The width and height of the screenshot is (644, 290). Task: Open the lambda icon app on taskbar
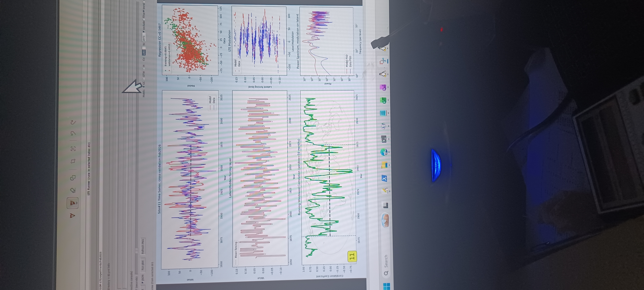click(383, 126)
